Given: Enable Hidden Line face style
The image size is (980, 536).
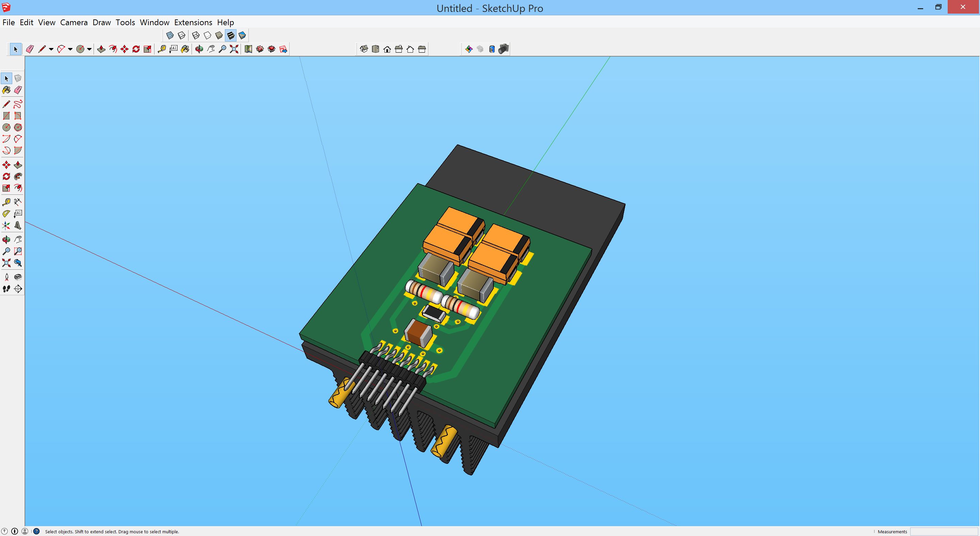Looking at the screenshot, I should tap(207, 35).
